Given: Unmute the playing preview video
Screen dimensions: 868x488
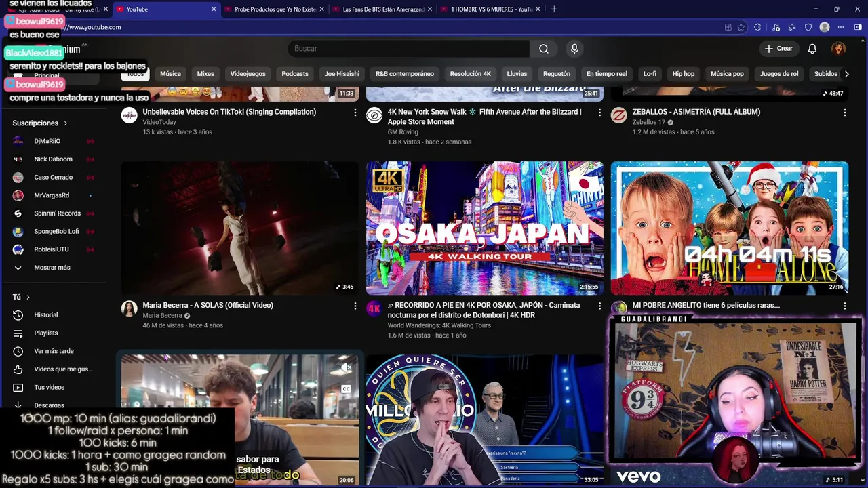Looking at the screenshot, I should pos(347,367).
